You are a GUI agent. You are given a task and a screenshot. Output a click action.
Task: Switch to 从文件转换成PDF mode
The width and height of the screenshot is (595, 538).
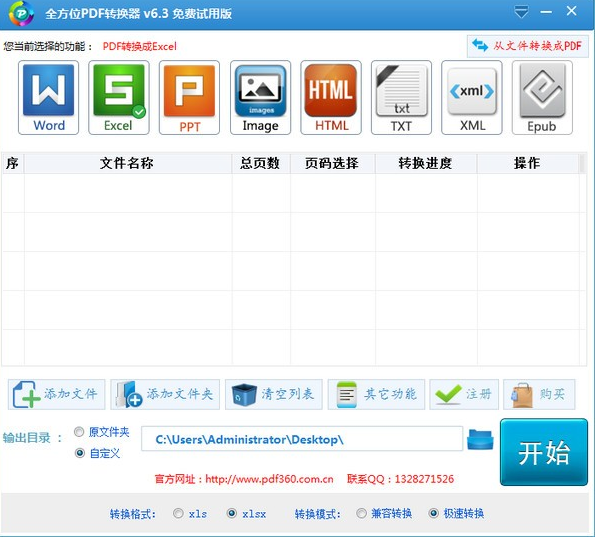click(527, 46)
